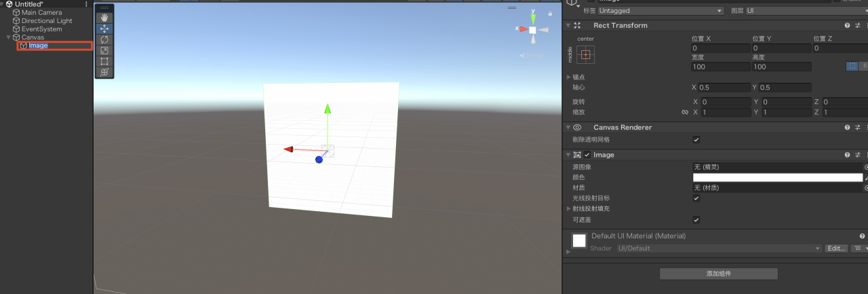The image size is (868, 294).
Task: Open source image object picker
Action: pos(866,166)
